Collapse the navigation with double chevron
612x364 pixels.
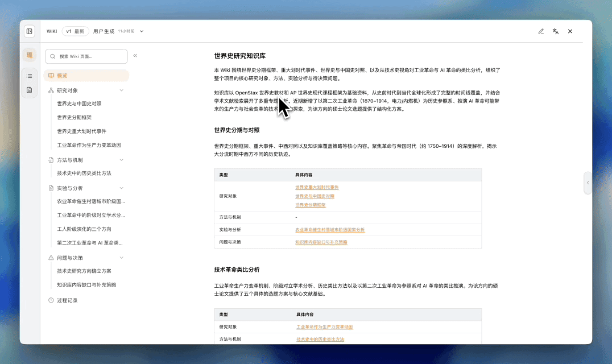coord(135,56)
